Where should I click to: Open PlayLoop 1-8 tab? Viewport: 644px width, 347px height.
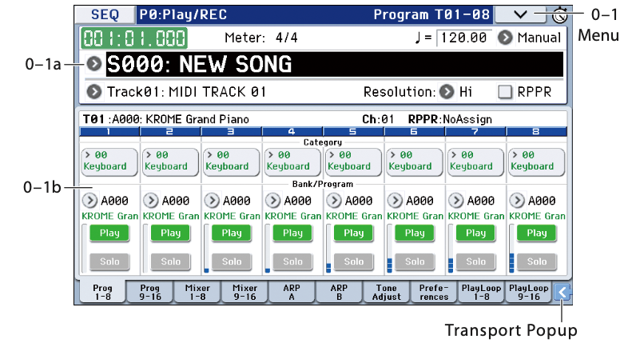coord(481,293)
